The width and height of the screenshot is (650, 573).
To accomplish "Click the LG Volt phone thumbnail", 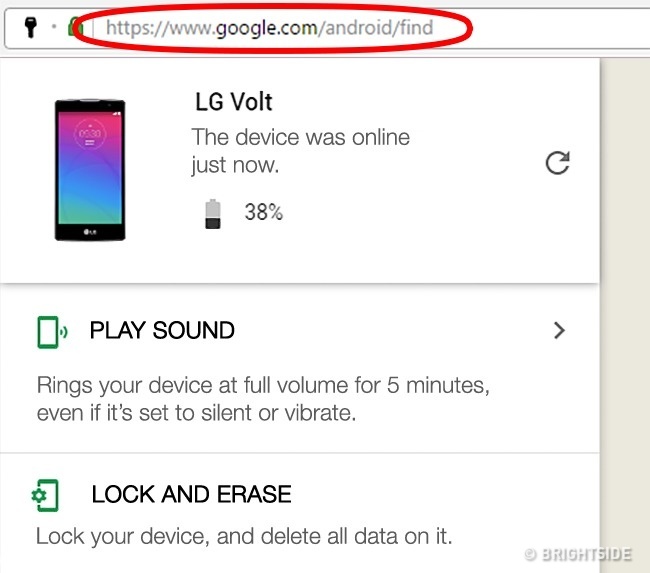I will (x=90, y=170).
